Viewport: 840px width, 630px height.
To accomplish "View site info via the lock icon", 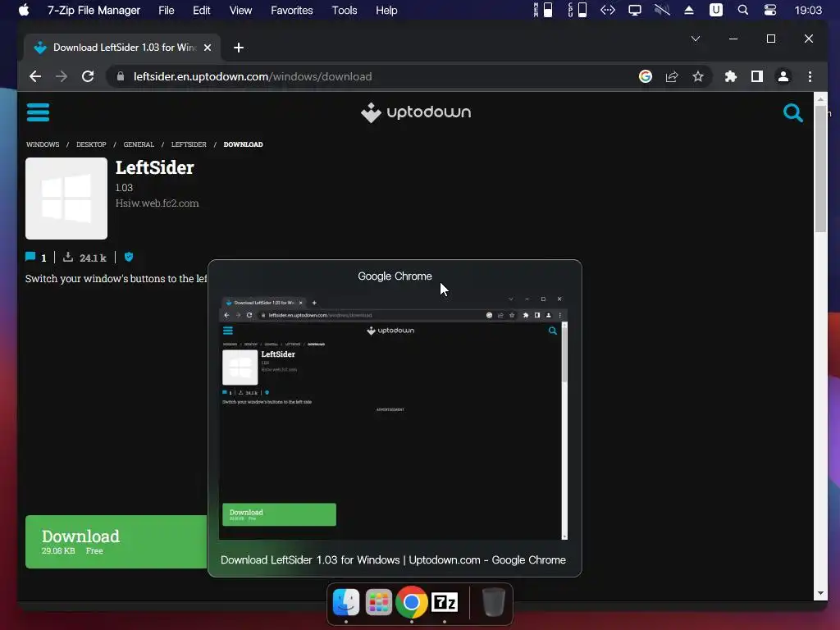I will pos(121,76).
